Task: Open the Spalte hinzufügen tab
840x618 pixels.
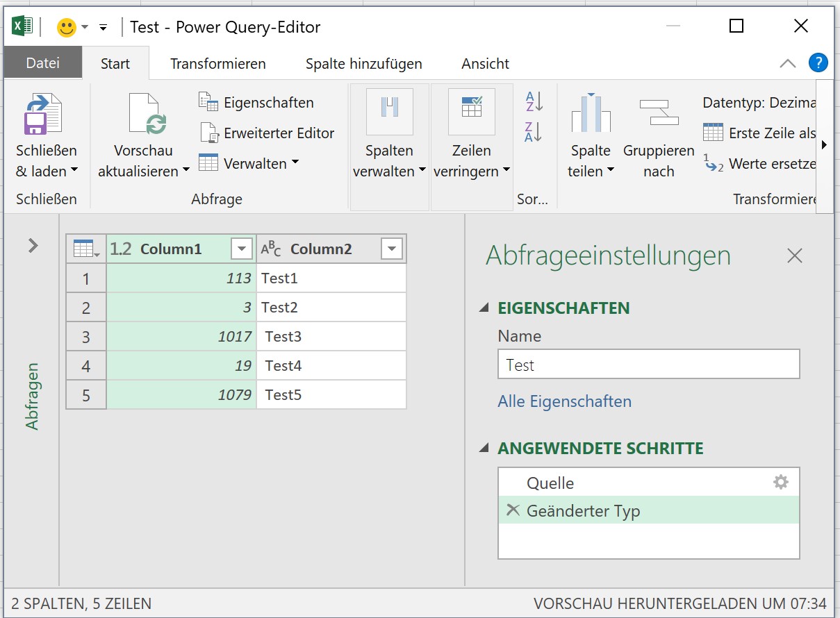Action: point(363,64)
